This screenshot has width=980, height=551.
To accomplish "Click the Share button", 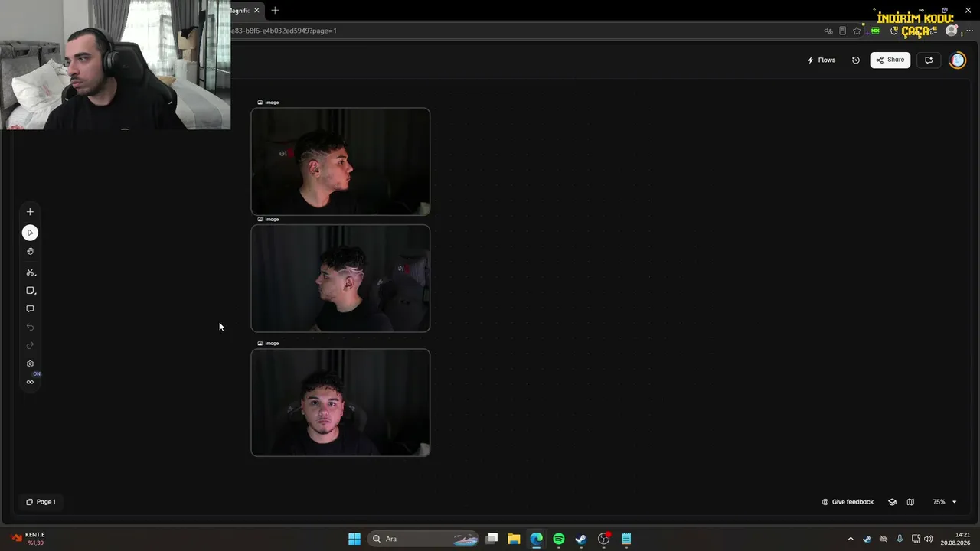I will (890, 60).
